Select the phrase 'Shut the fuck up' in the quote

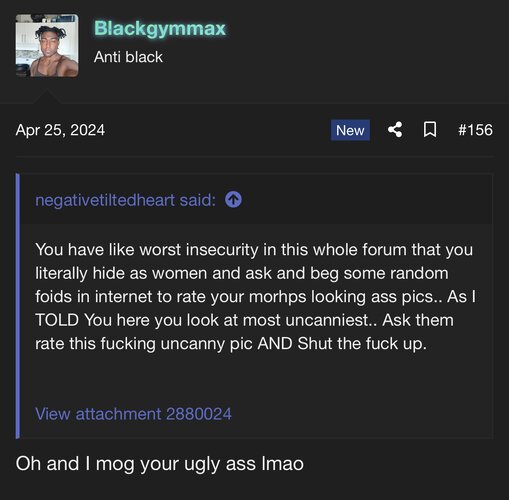361,344
